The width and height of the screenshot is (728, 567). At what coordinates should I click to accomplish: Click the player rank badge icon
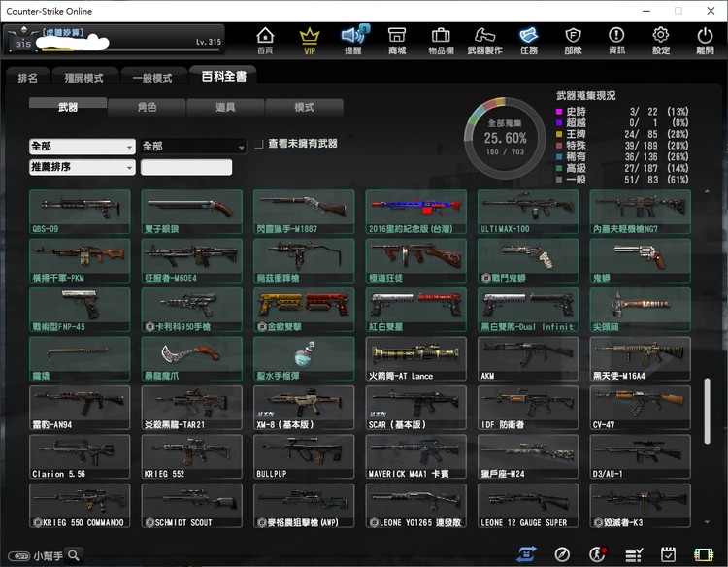pos(22,40)
